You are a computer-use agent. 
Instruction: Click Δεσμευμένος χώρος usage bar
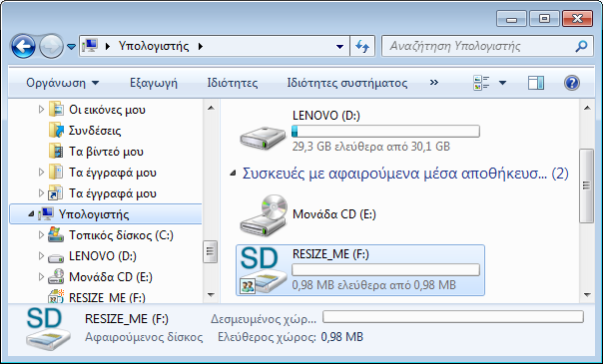click(453, 317)
